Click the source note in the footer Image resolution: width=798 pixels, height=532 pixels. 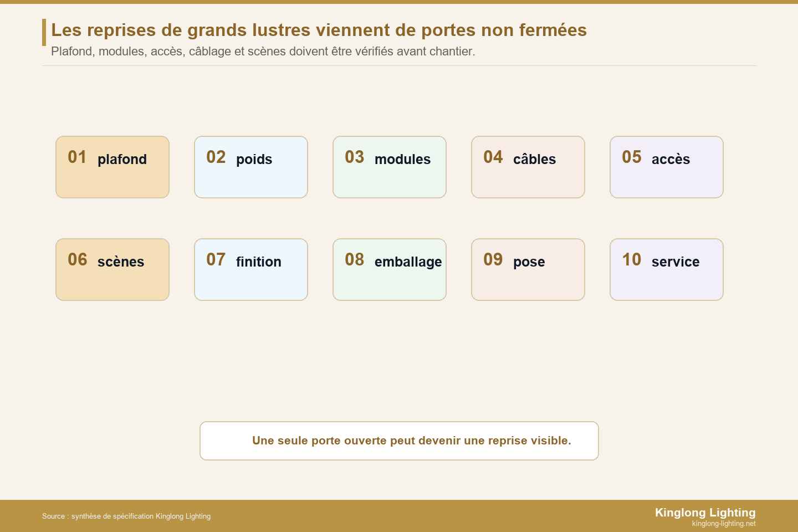click(x=126, y=516)
